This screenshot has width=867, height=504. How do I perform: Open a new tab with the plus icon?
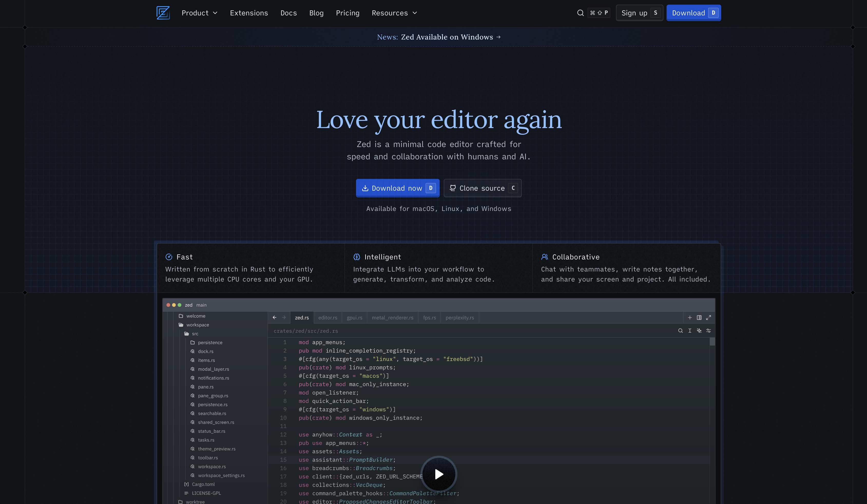690,317
